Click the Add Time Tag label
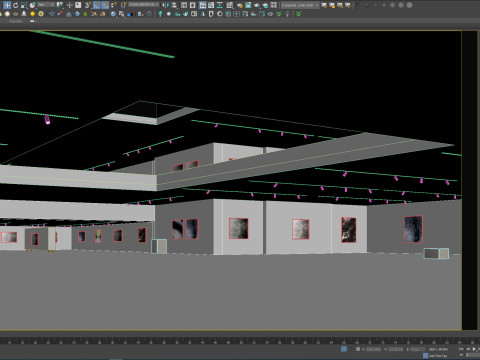Screen dimensions: 480x360 438,356
